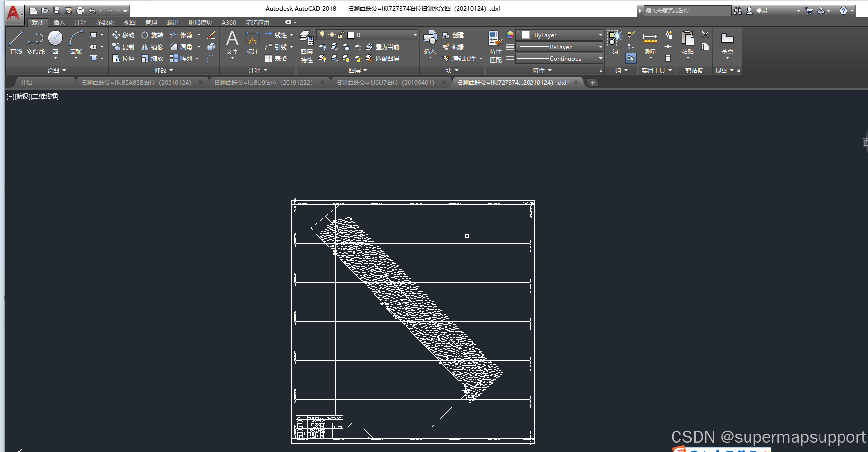Screen dimensions: 868x452
Task: Click the 标注 (Dimension) tool
Action: coord(252,42)
